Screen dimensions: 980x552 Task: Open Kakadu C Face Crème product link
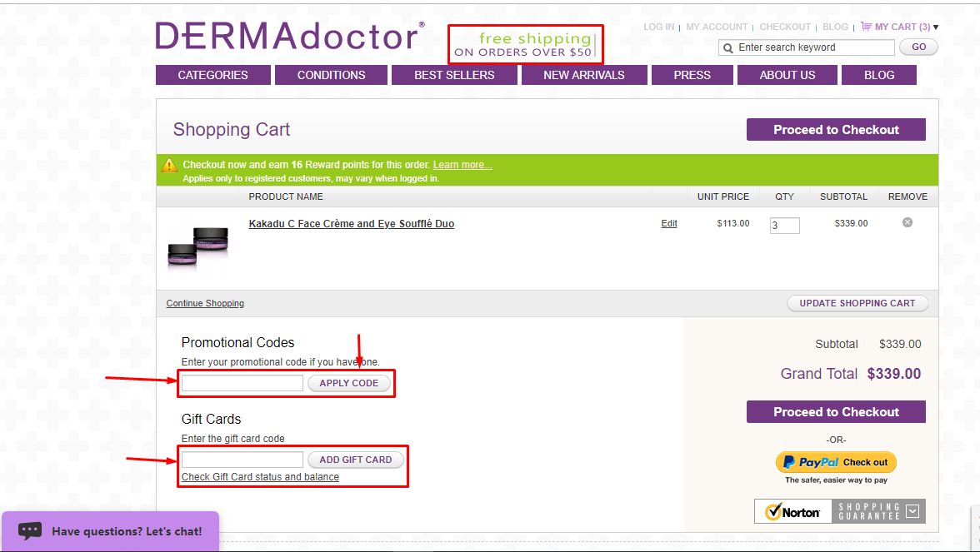tap(352, 223)
